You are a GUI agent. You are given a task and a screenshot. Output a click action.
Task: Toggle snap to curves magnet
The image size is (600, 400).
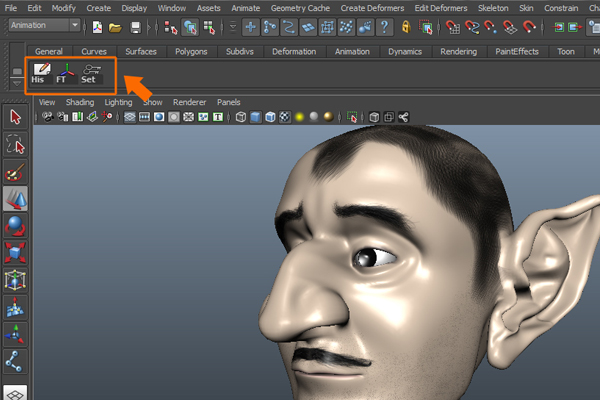click(x=472, y=27)
